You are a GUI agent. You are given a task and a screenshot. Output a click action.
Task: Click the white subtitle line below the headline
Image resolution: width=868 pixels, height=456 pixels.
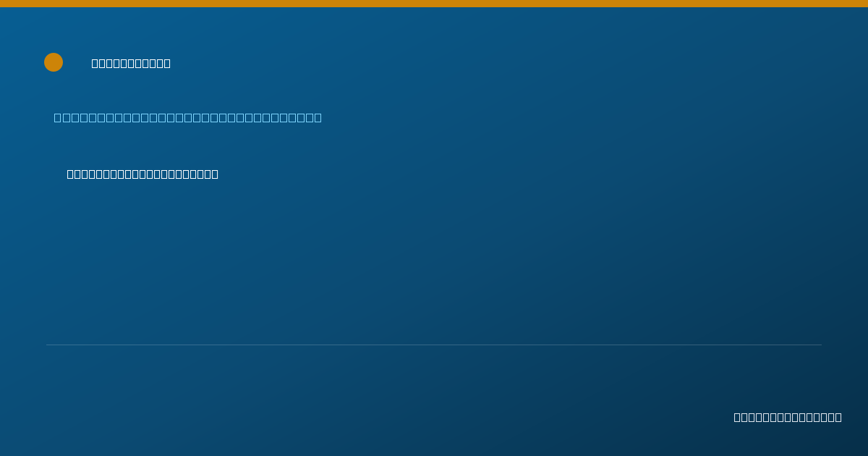142,174
